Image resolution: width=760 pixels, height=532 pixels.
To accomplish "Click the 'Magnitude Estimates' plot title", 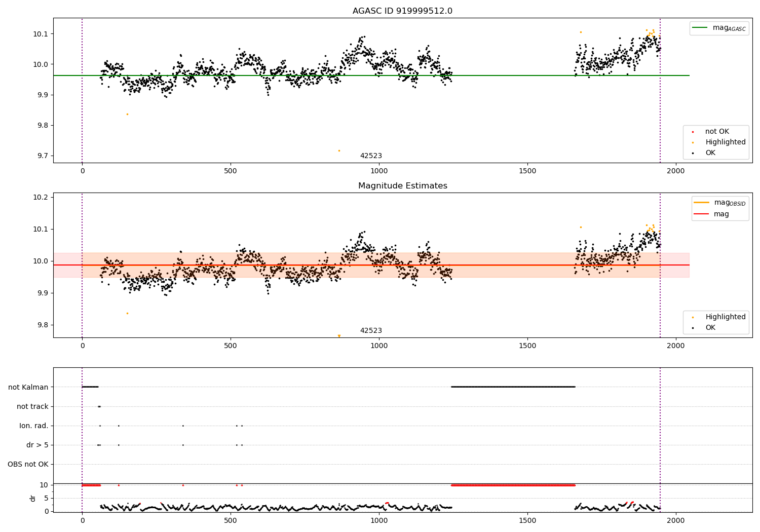I will point(402,186).
